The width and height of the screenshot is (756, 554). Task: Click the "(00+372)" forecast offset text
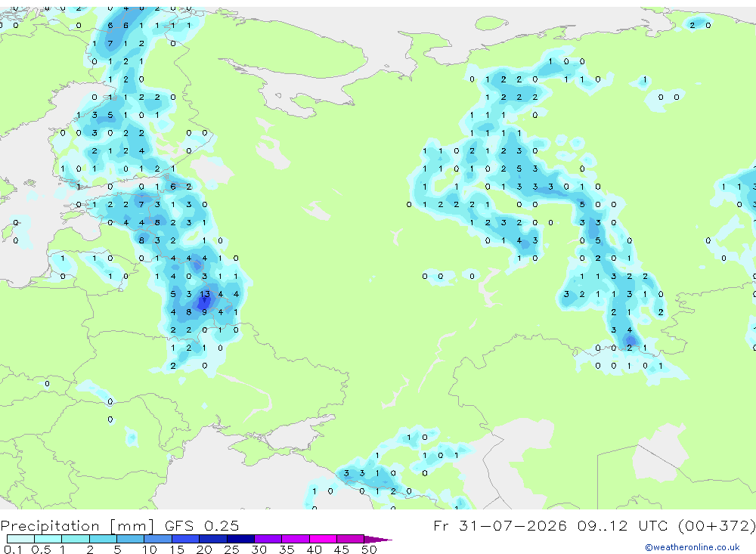point(717,526)
